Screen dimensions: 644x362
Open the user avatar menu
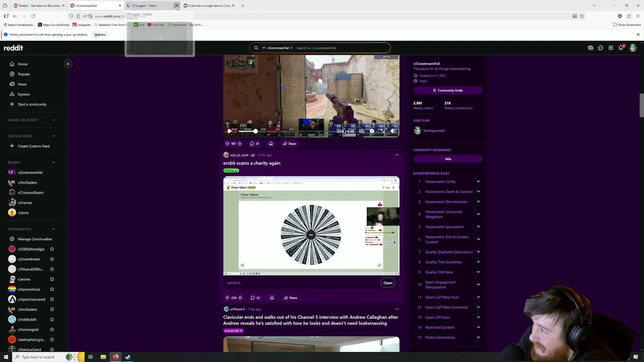coord(633,48)
